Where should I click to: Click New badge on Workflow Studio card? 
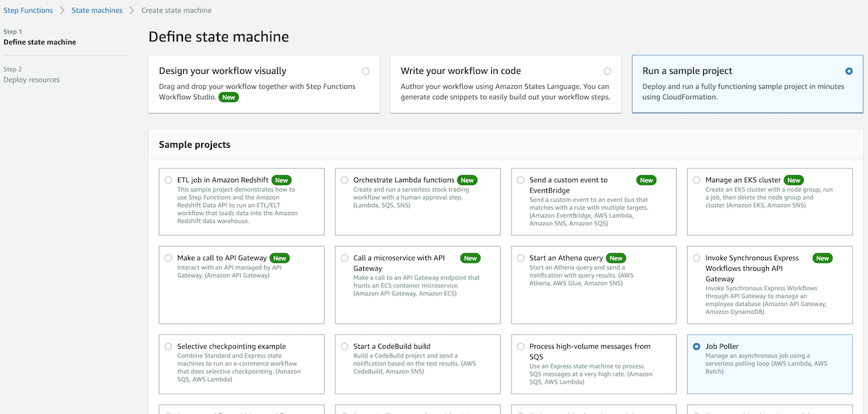coord(229,97)
